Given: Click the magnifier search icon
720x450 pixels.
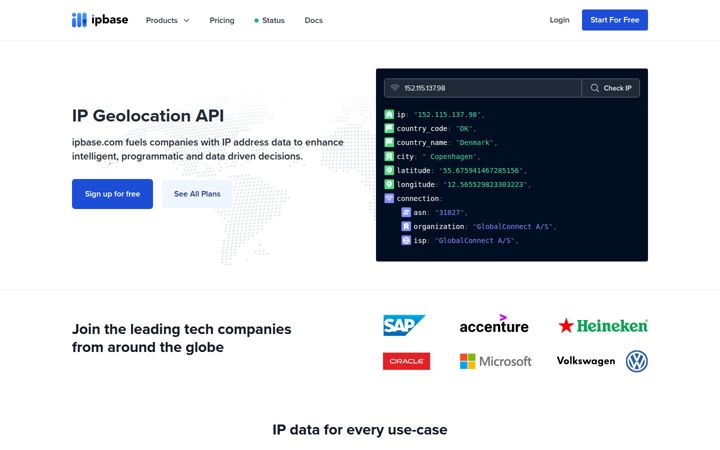Looking at the screenshot, I should point(595,88).
